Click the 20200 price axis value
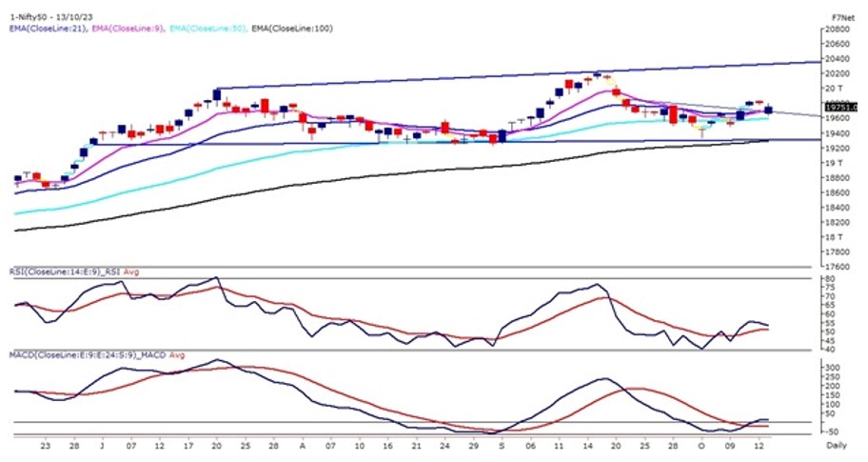The image size is (868, 462). pos(838,73)
